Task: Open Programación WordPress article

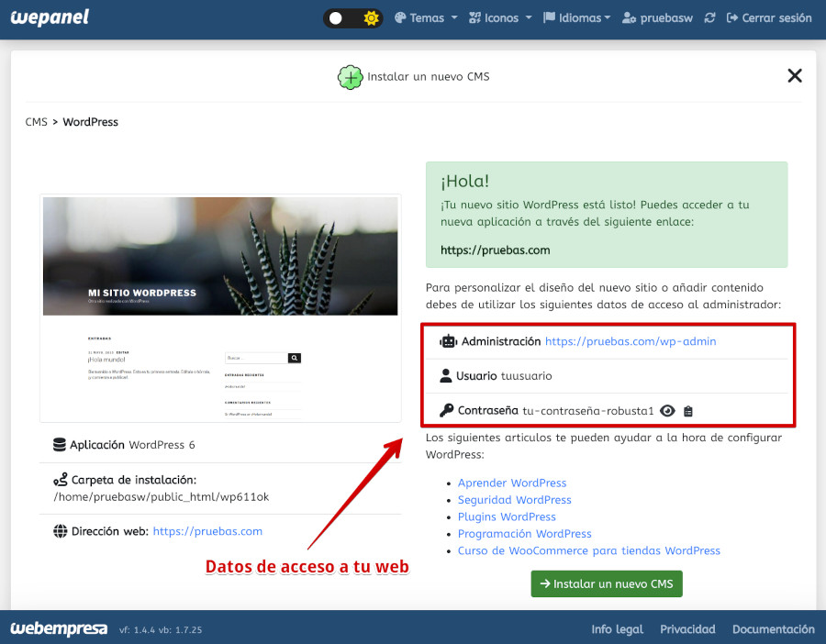Action: tap(525, 533)
